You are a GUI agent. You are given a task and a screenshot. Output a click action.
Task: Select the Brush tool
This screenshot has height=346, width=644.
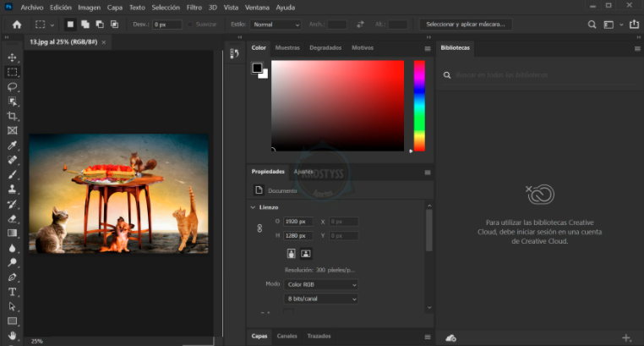[x=12, y=174]
